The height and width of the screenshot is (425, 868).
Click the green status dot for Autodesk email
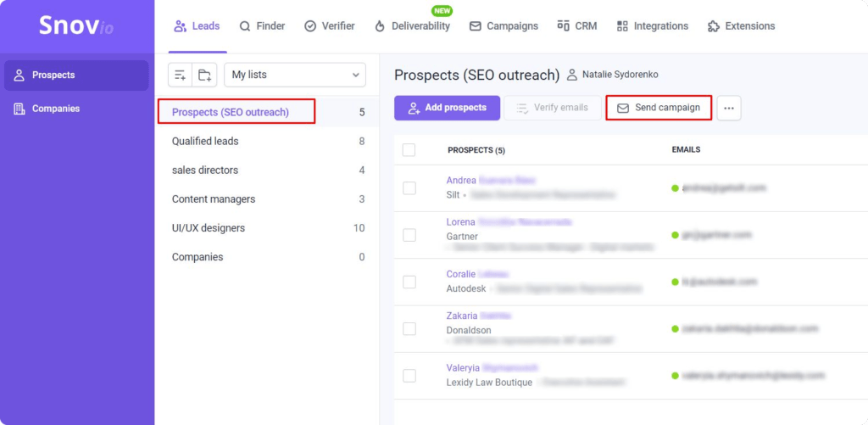coord(675,282)
